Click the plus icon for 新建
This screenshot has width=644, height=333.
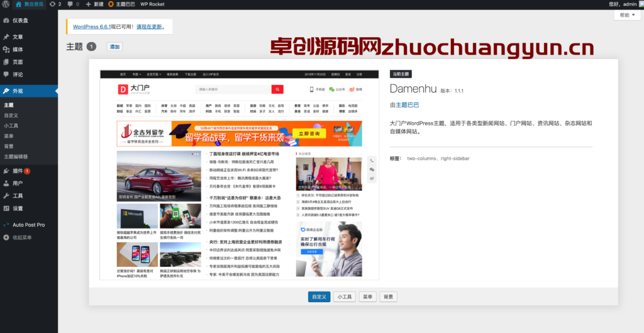(x=88, y=4)
